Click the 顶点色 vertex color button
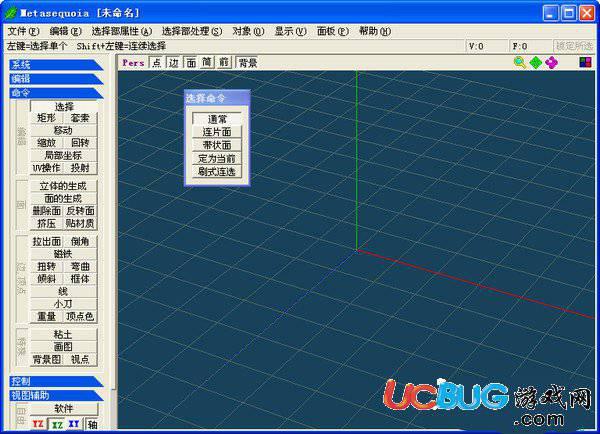This screenshot has height=434, width=600. pos(80,317)
